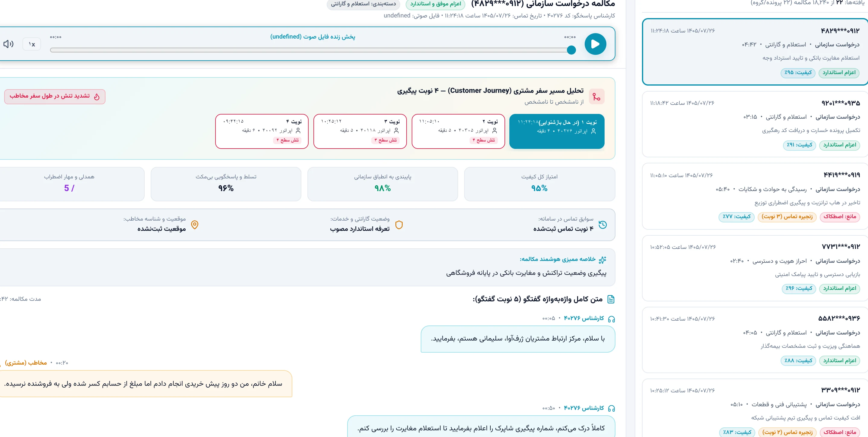
Task: Click the approved standard tariff text
Action: click(x=360, y=229)
